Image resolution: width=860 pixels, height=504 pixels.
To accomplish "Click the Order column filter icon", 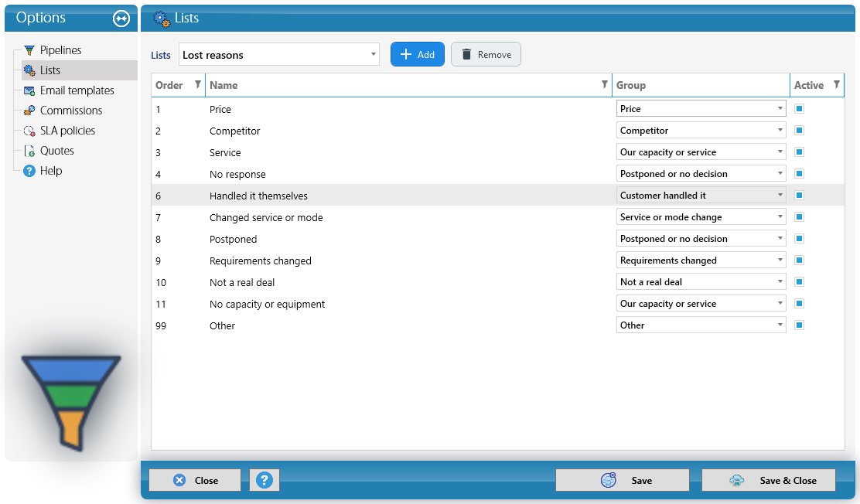I will (198, 84).
